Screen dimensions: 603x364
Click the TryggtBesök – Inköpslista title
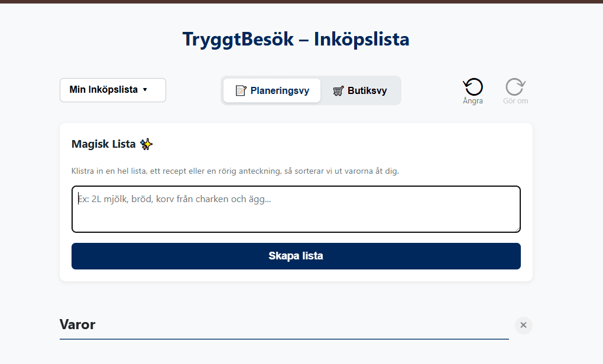295,39
